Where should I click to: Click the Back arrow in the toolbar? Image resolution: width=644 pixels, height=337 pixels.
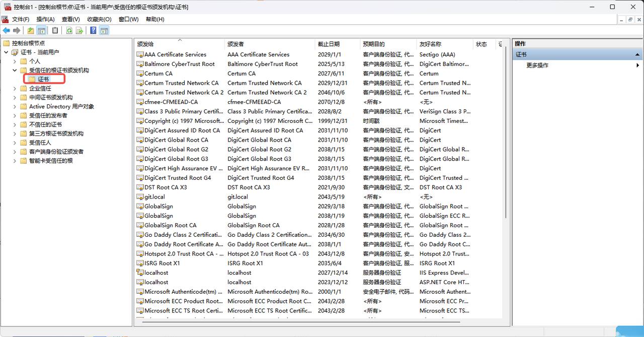6,30
